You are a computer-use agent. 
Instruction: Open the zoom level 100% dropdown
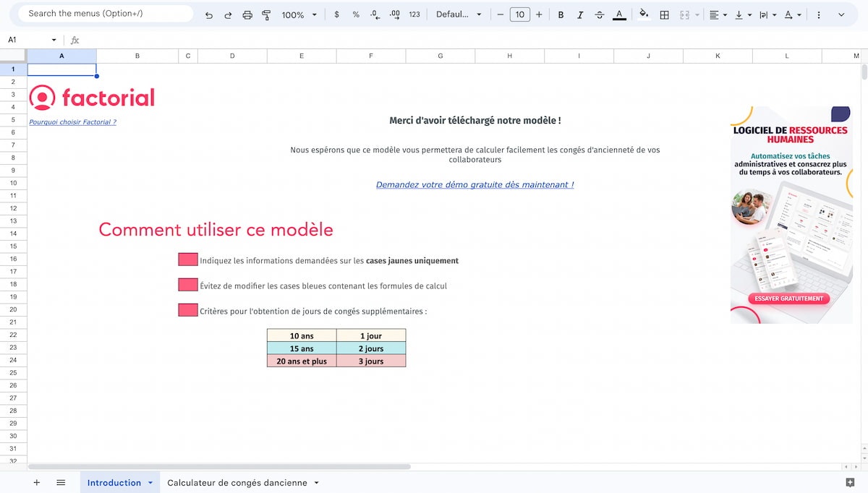coord(299,14)
